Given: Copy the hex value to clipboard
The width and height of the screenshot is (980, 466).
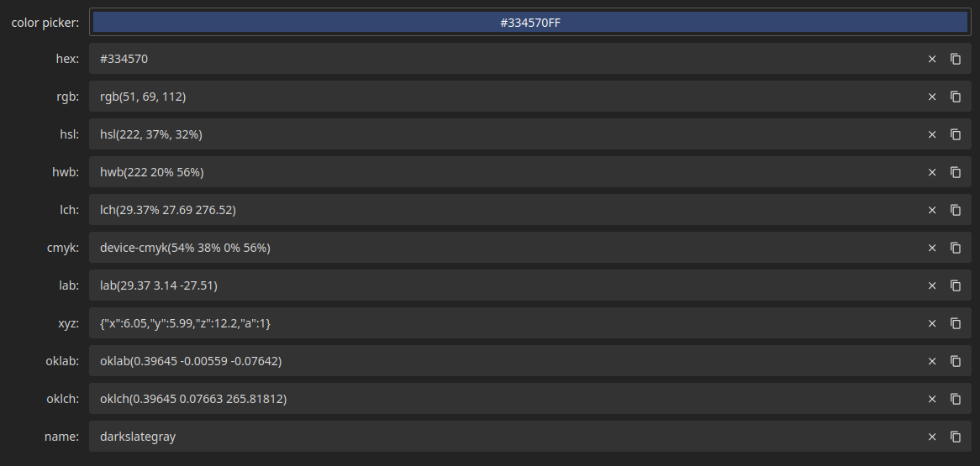Looking at the screenshot, I should [955, 59].
